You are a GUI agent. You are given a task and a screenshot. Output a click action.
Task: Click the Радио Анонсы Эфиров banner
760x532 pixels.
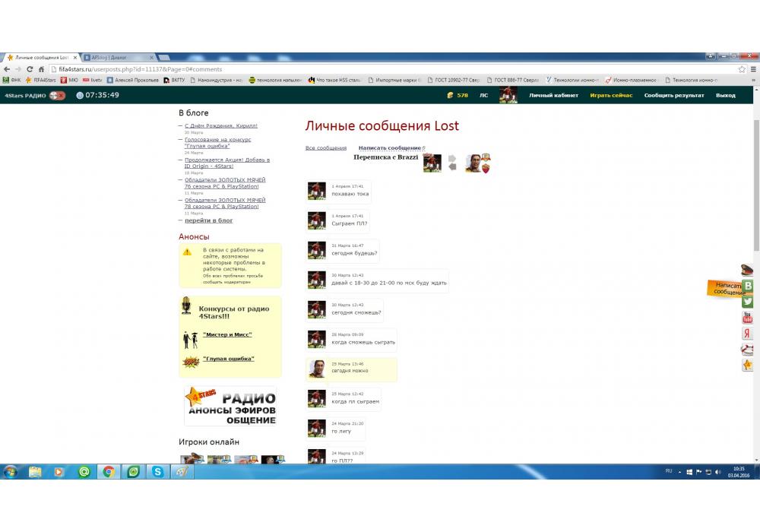230,407
